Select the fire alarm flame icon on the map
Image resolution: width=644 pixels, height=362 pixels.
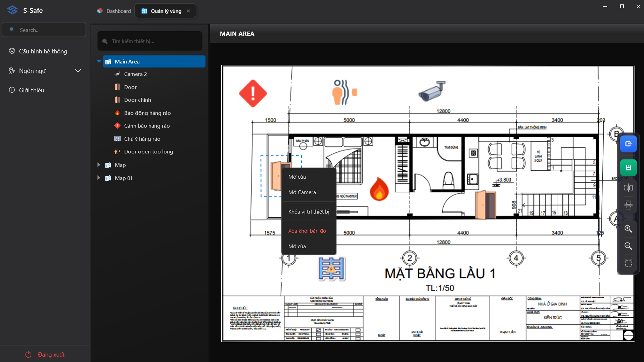tap(379, 189)
